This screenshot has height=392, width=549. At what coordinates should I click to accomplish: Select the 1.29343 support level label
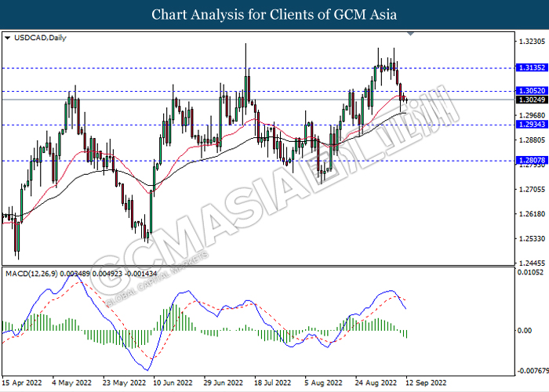point(532,124)
